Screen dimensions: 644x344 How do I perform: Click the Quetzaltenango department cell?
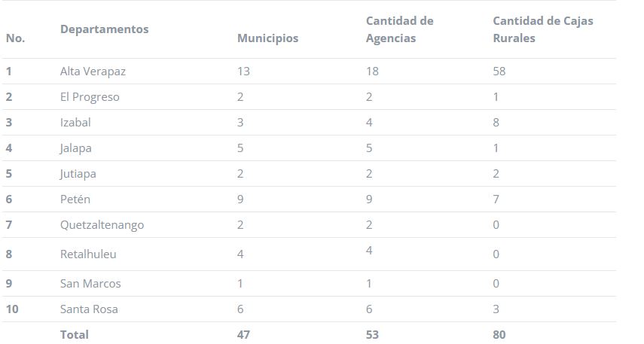[x=102, y=225]
